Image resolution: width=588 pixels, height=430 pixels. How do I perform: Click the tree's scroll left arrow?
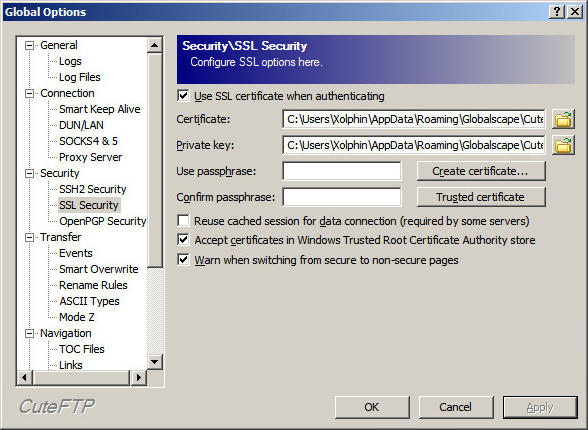coord(25,378)
